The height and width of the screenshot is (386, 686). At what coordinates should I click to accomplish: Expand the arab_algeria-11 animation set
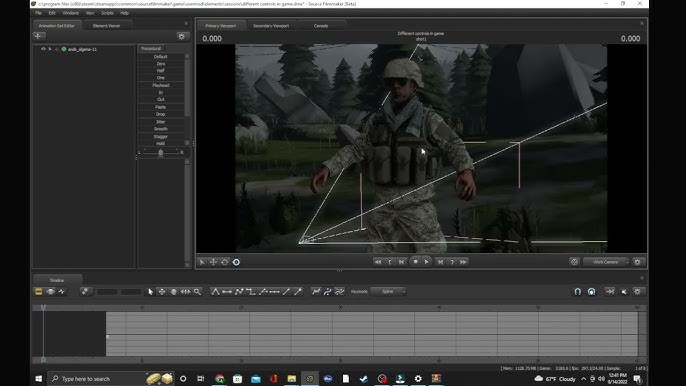56,49
